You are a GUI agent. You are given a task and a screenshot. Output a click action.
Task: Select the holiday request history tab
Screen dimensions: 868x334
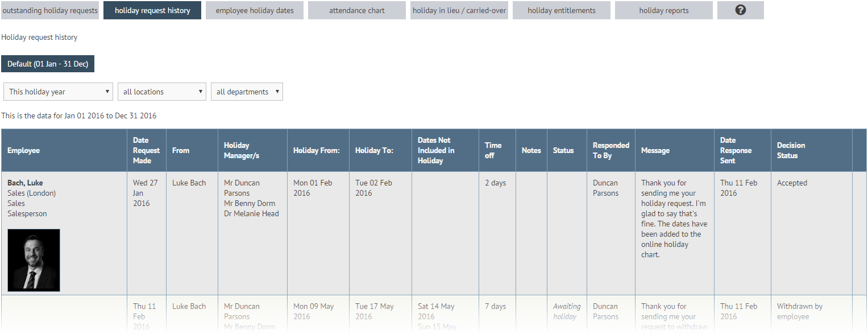152,10
